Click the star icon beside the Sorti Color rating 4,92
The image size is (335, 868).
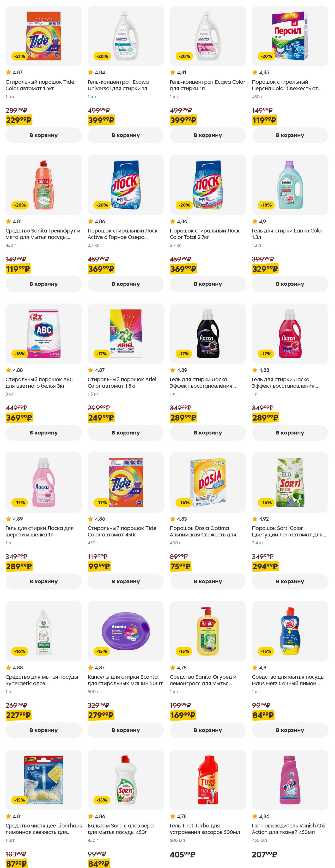pyautogui.click(x=255, y=519)
